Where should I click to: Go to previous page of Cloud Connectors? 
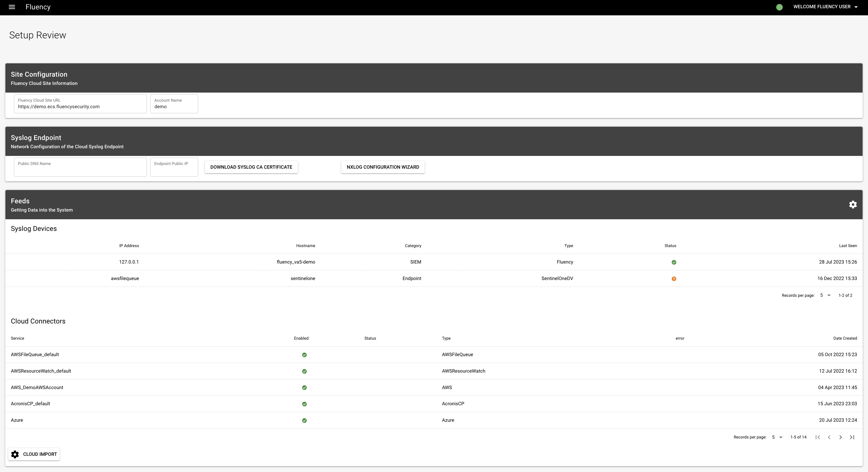[829, 437]
